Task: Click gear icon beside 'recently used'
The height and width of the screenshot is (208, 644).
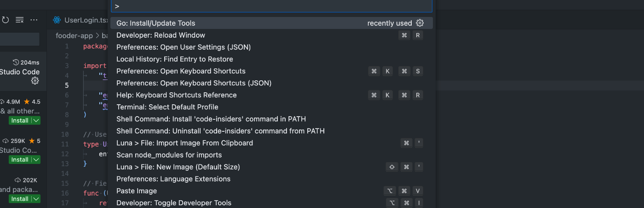Action: pos(420,23)
